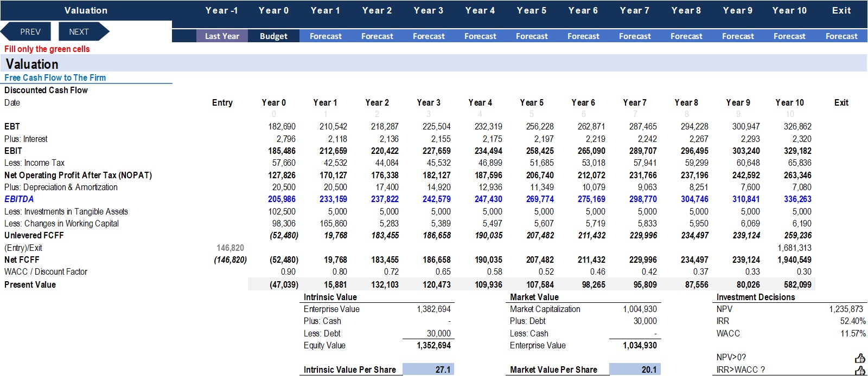Select the IRR value 52.40%

(853, 321)
